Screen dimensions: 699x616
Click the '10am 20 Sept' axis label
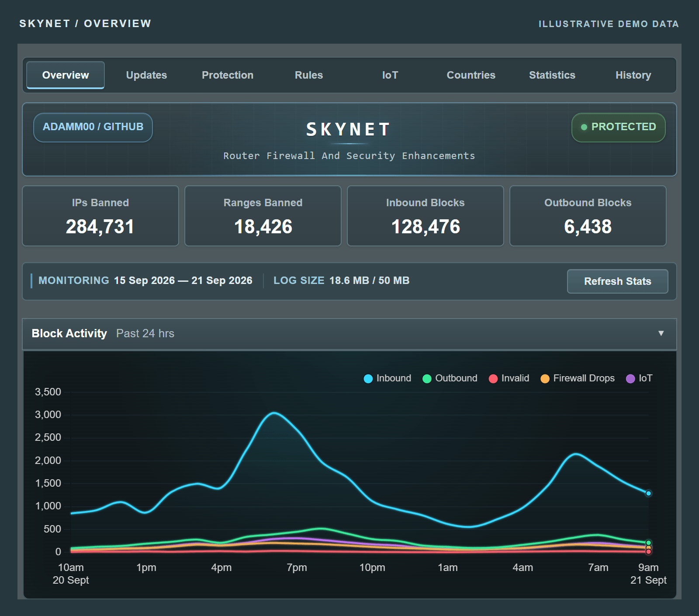point(71,574)
